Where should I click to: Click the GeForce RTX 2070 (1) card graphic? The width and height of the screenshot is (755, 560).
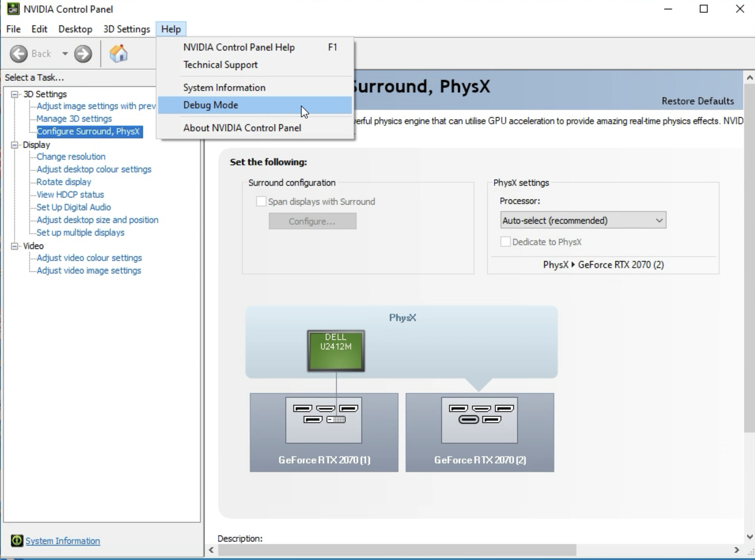(x=324, y=432)
